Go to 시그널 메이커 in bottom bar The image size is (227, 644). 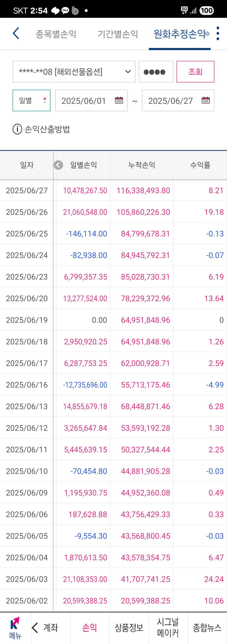[168, 628]
